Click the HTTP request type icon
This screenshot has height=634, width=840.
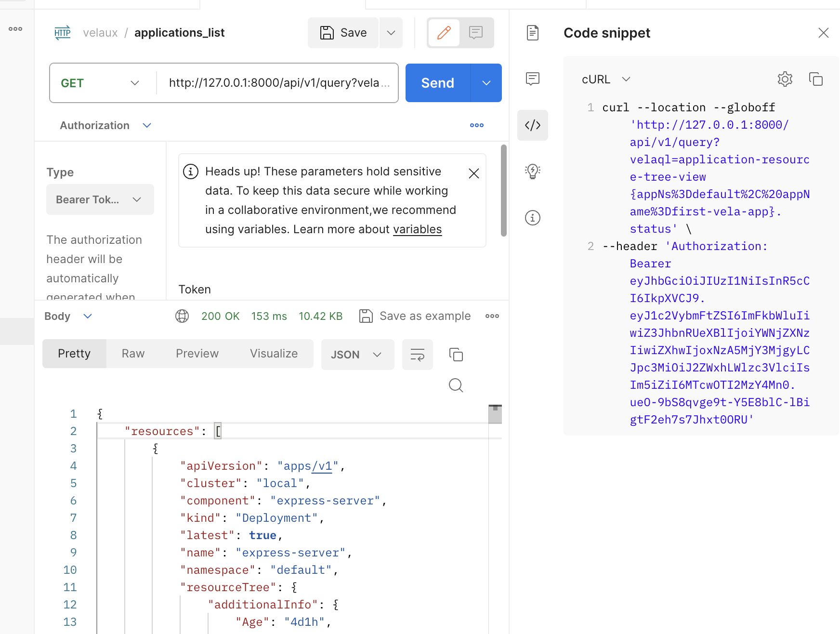[63, 33]
